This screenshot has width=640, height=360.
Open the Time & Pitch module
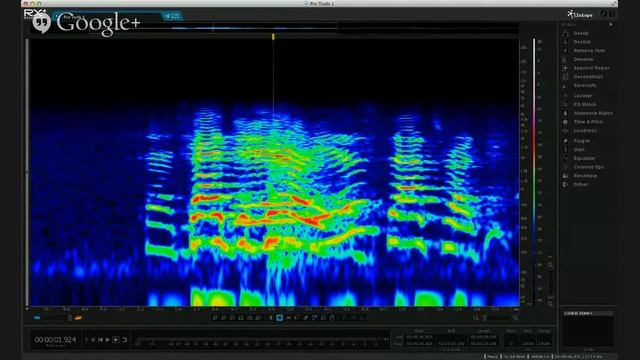point(588,122)
